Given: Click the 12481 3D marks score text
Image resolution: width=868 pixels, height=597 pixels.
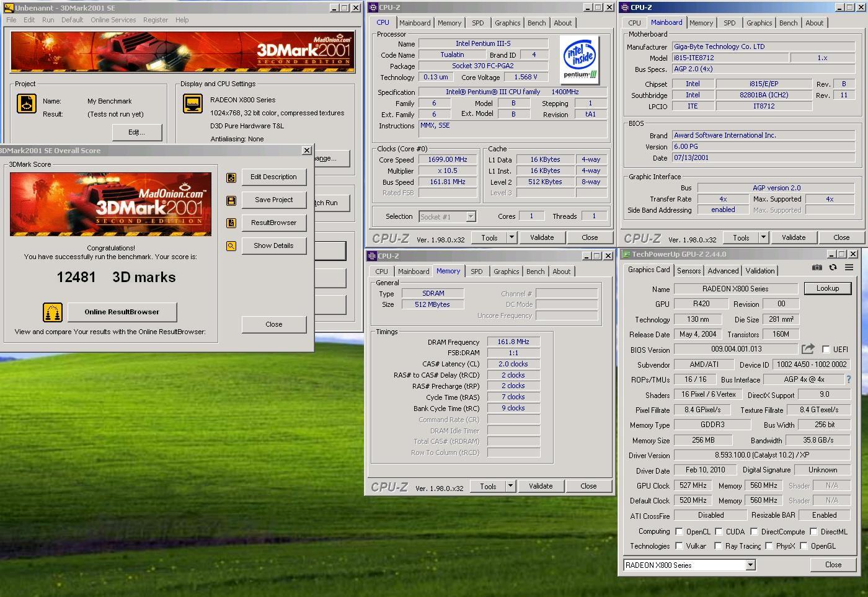Looking at the screenshot, I should coord(116,277).
